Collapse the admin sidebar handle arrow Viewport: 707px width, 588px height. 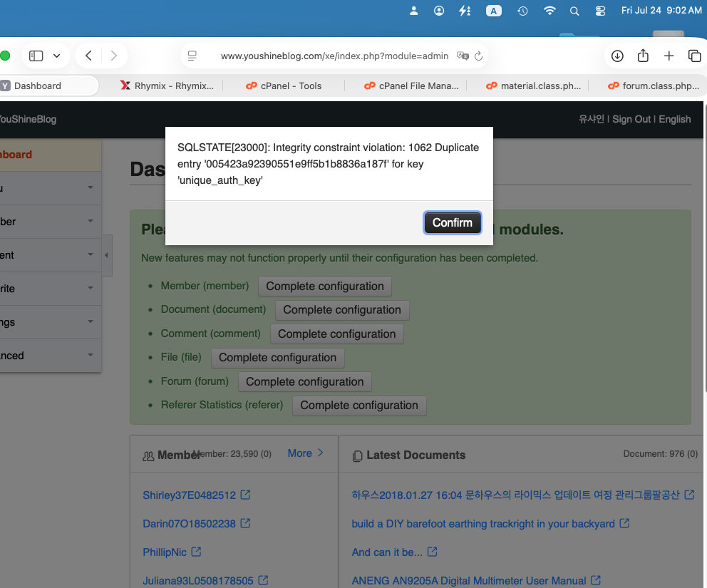pyautogui.click(x=106, y=255)
